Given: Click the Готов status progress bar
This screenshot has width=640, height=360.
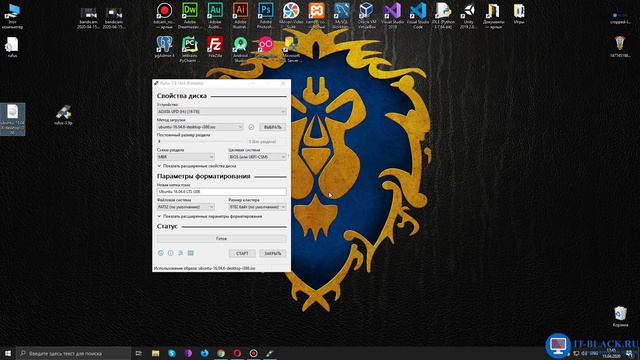Looking at the screenshot, I should [222, 238].
